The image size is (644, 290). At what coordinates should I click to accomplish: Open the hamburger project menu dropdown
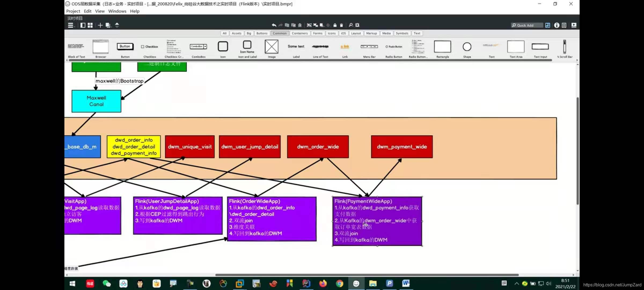point(71,25)
